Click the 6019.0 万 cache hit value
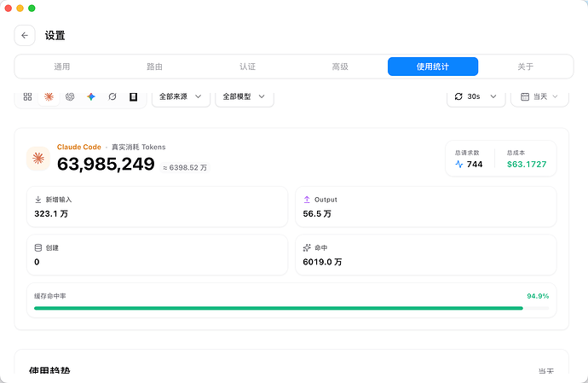Screen dimensions: 588x383 [322, 262]
